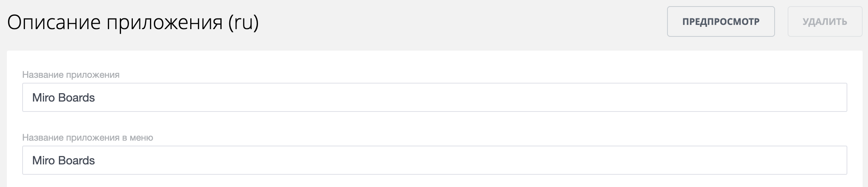The image size is (868, 187).
Task: Click the Описание приложения (ru) heading
Action: point(133,22)
